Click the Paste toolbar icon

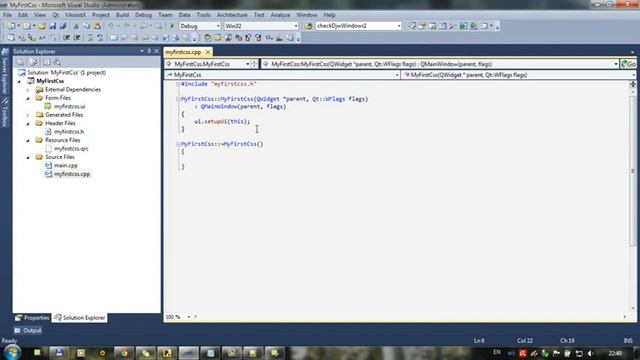(97, 26)
